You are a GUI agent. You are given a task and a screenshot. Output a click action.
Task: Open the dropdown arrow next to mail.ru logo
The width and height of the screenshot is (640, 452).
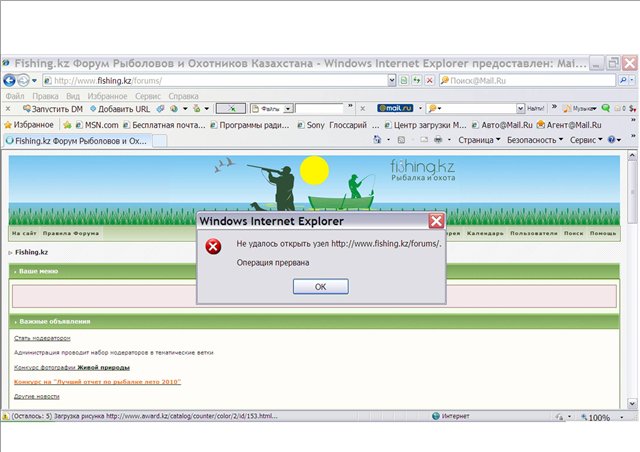420,108
